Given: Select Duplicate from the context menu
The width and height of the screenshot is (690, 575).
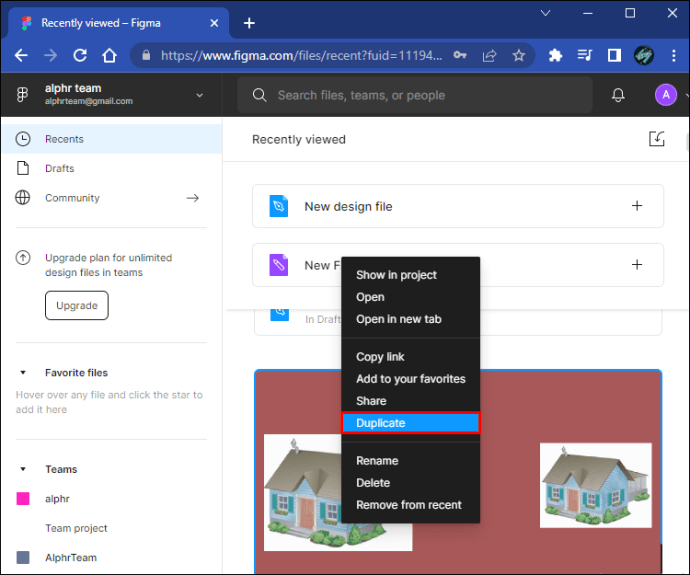Looking at the screenshot, I should pyautogui.click(x=411, y=423).
